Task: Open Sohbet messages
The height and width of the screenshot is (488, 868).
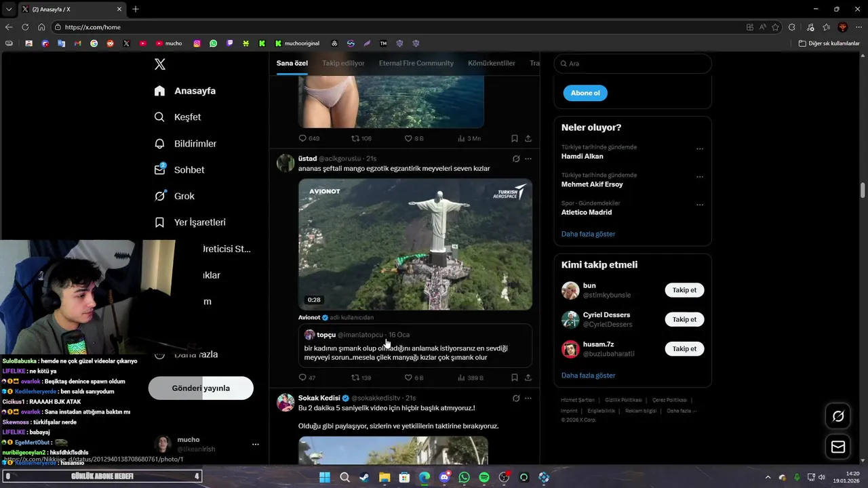Action: point(179,170)
